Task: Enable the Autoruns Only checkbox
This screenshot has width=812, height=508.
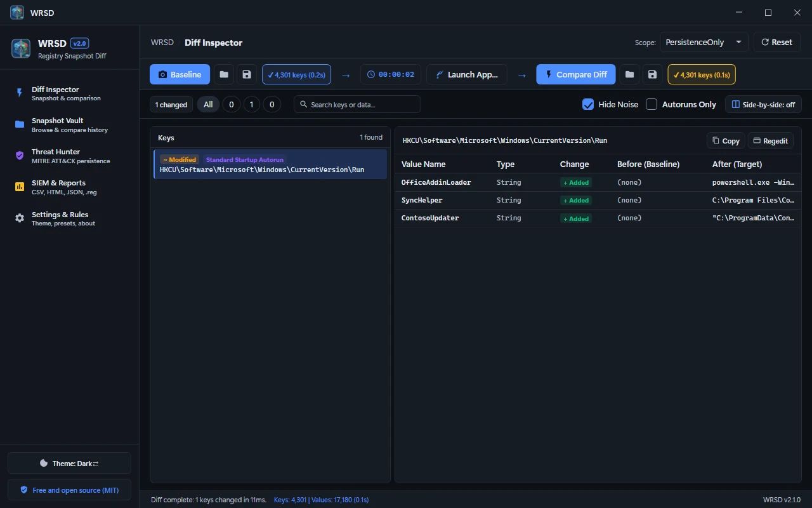Action: [x=652, y=104]
